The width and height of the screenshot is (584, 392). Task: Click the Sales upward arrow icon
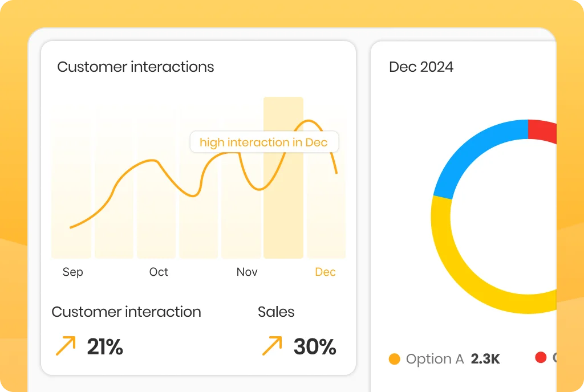(x=272, y=345)
